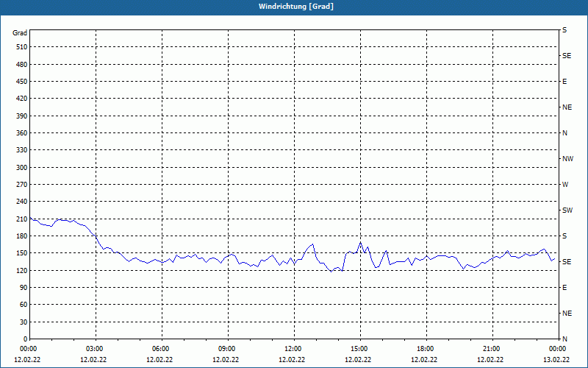Select the 12:00 time axis label
This screenshot has width=588, height=368.
pyautogui.click(x=292, y=349)
